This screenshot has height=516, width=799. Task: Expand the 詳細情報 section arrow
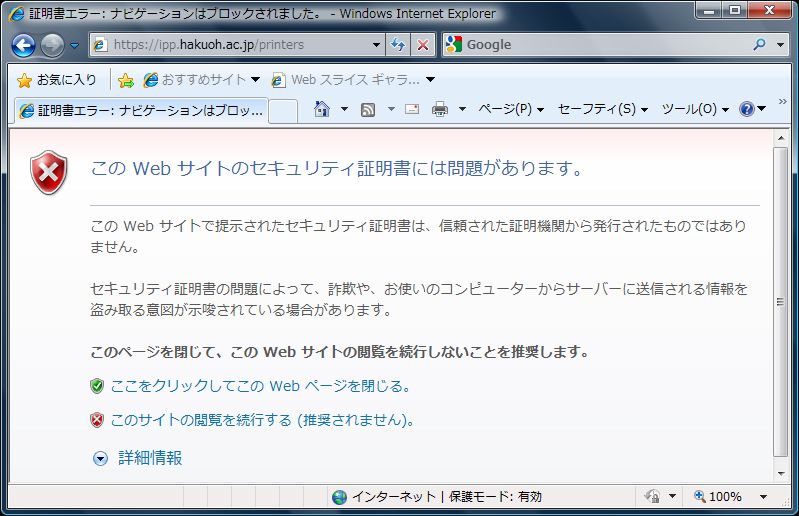[100, 458]
